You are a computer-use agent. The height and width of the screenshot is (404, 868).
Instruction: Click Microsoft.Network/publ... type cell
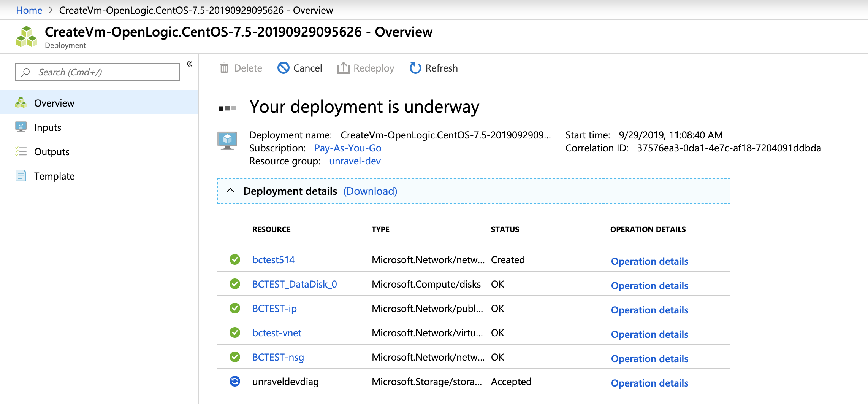pos(428,309)
